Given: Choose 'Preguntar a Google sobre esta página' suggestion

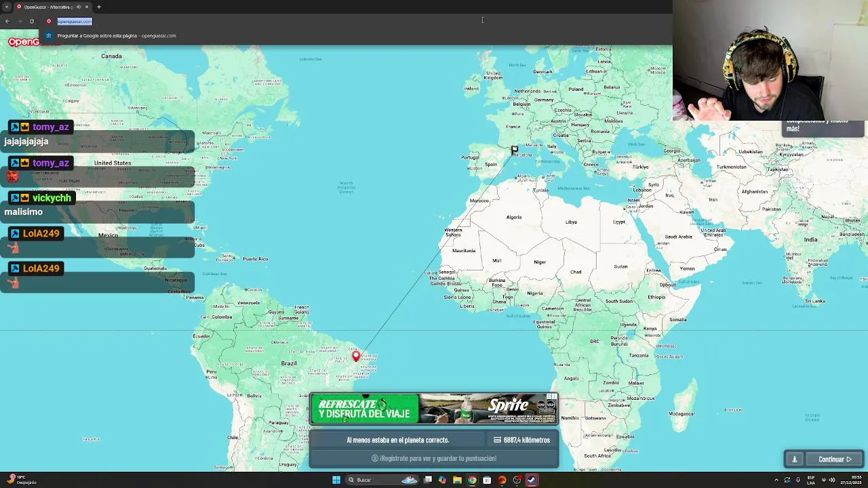Looking at the screenshot, I should coord(117,35).
